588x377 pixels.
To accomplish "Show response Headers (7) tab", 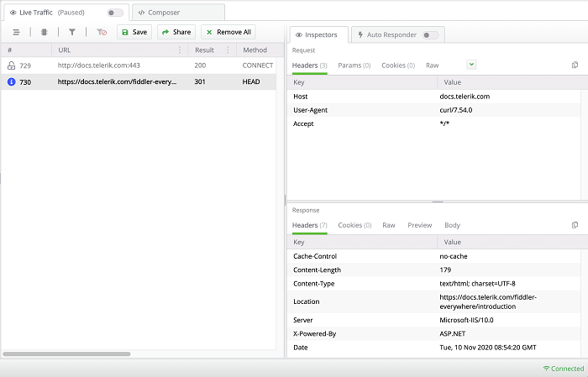I will [310, 225].
